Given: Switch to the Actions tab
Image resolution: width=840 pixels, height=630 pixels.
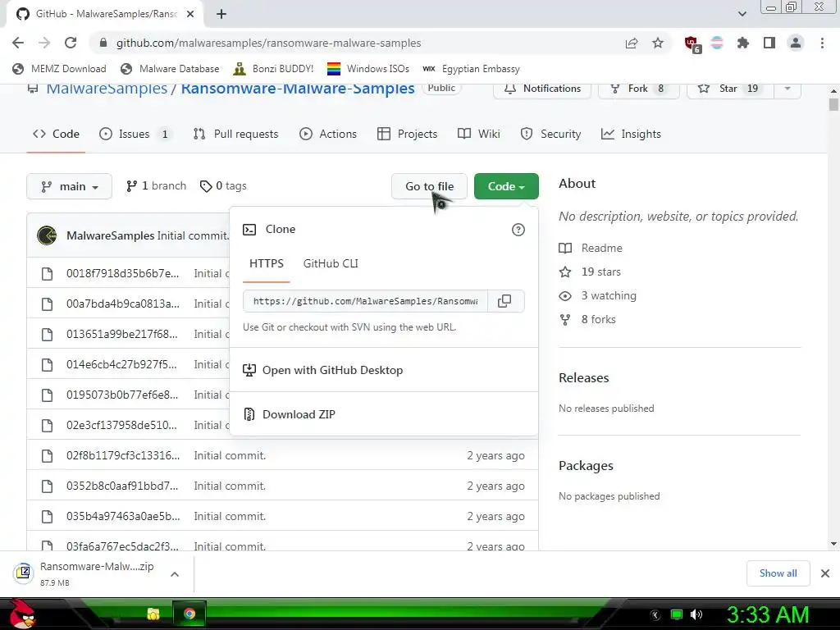Looking at the screenshot, I should point(328,134).
